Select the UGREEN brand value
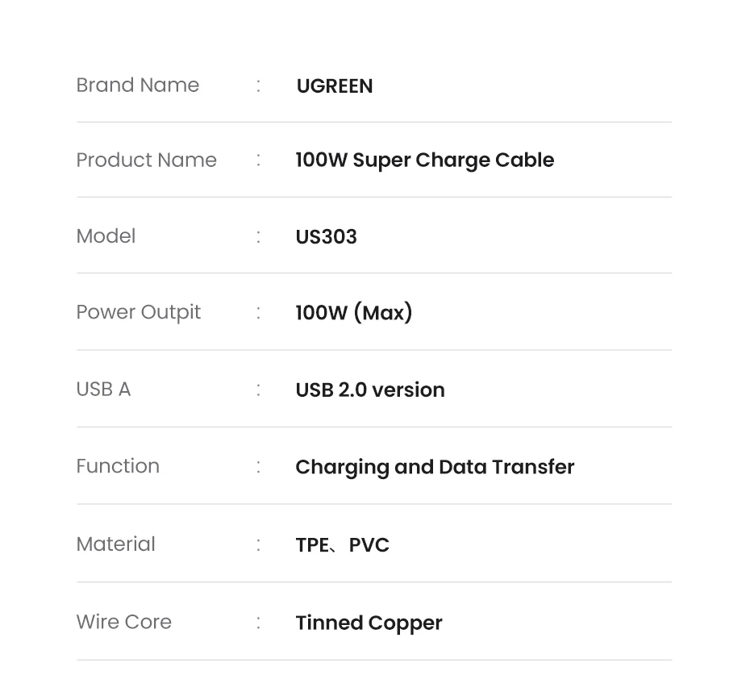 [x=334, y=86]
